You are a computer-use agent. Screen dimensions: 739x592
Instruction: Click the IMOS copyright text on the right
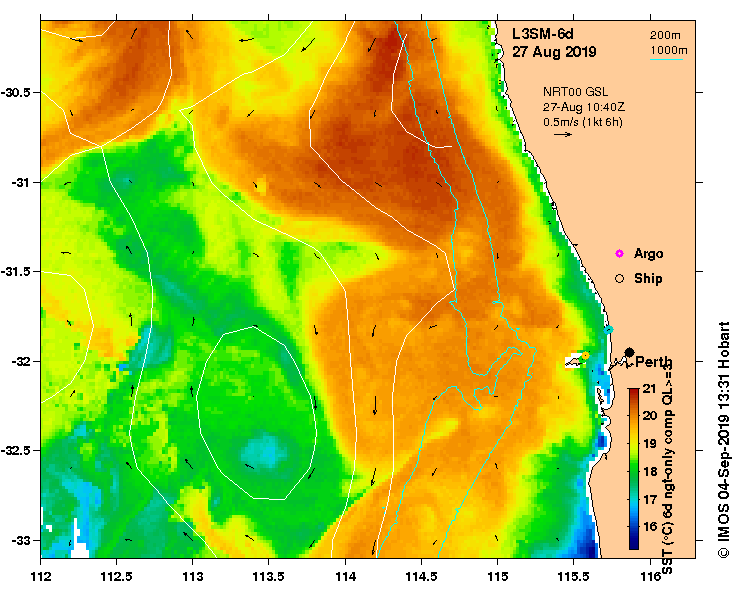coord(723,440)
